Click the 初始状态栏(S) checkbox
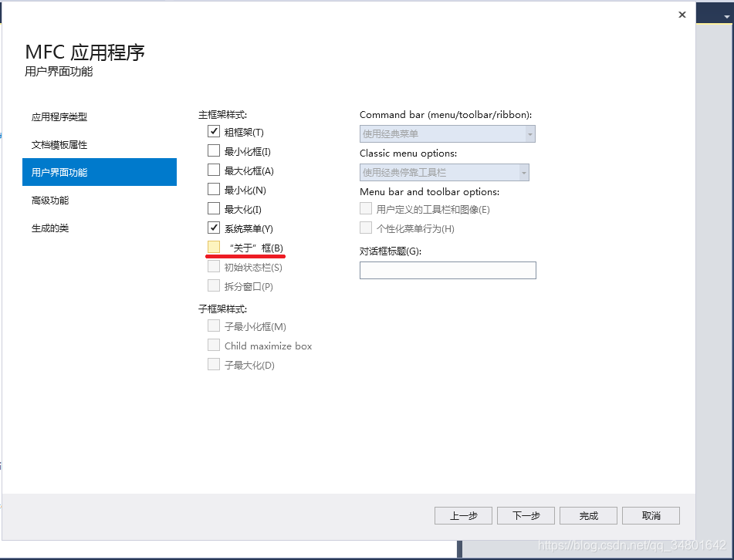Screen dimensions: 734x560 (214, 266)
